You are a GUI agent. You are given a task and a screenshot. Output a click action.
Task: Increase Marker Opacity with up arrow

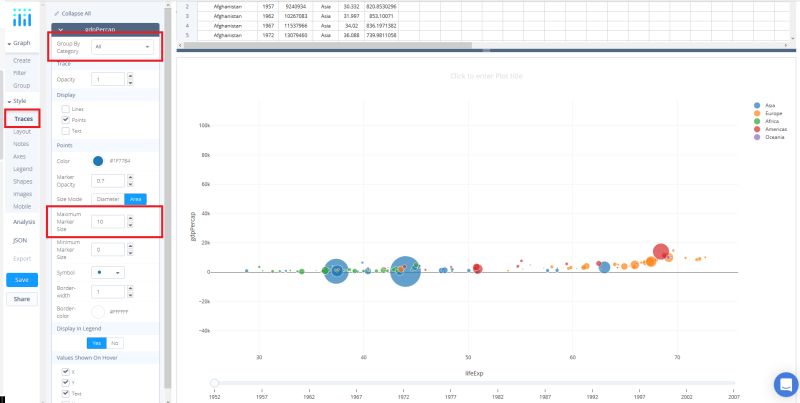coord(130,178)
